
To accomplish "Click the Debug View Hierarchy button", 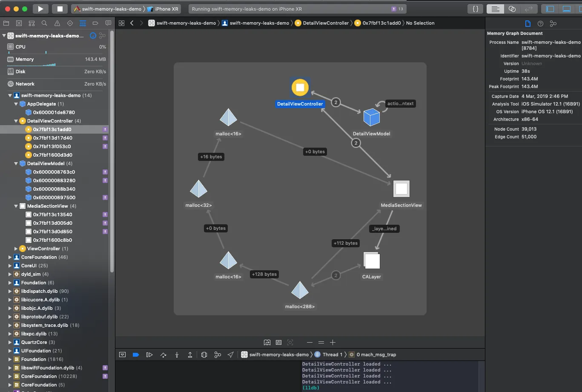I will click(x=204, y=355).
